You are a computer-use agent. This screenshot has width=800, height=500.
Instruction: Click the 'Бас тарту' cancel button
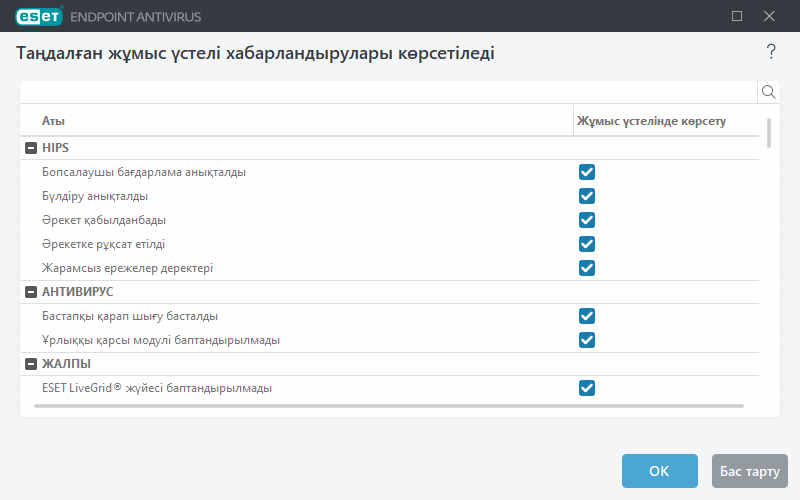(749, 471)
